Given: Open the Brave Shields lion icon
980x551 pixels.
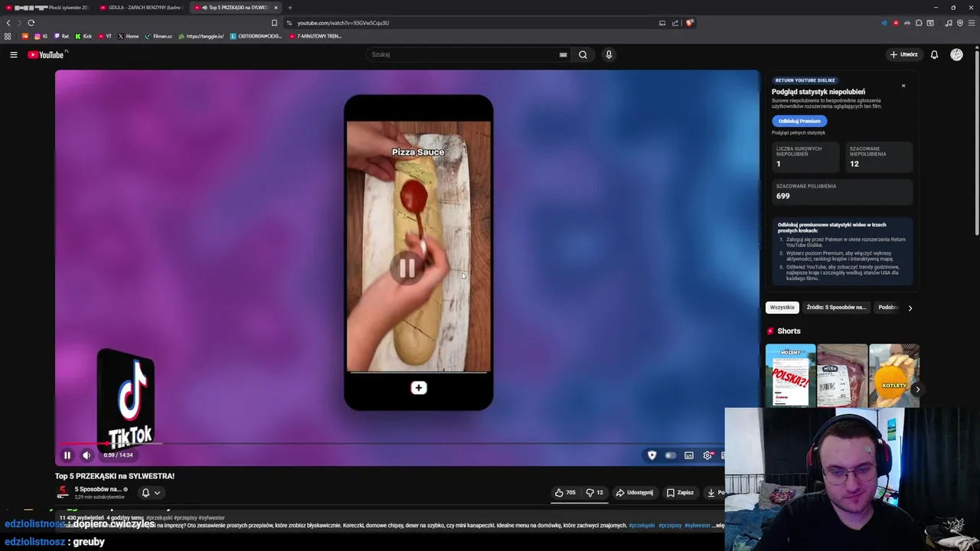Looking at the screenshot, I should (x=689, y=23).
